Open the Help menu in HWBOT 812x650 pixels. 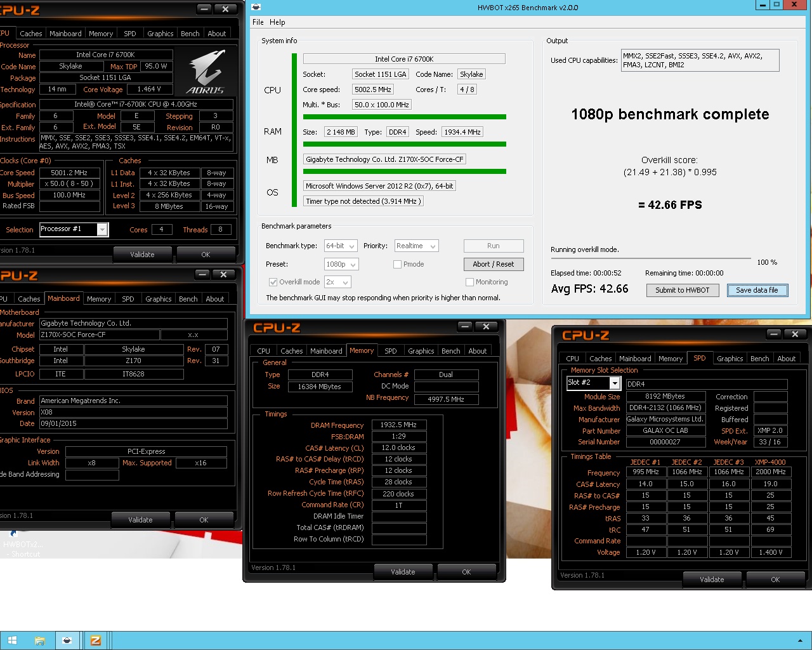coord(277,22)
